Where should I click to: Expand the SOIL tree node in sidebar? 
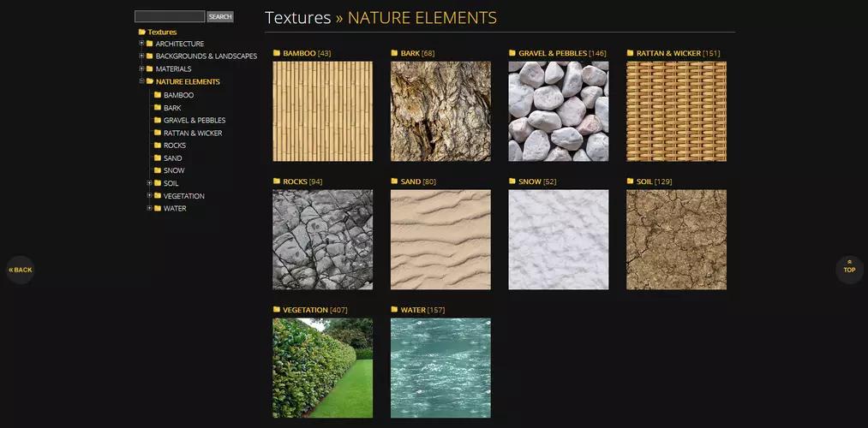point(149,183)
